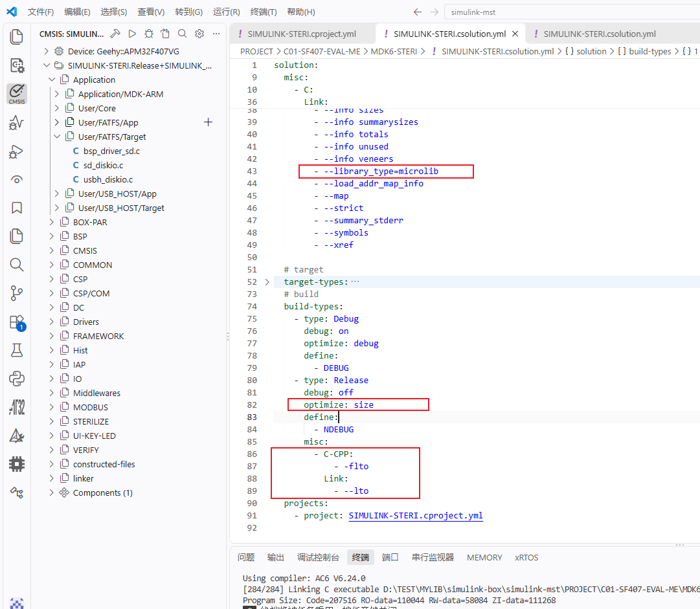Open the 运行(R) menu
Screen dimensions: 700x609
227,12
